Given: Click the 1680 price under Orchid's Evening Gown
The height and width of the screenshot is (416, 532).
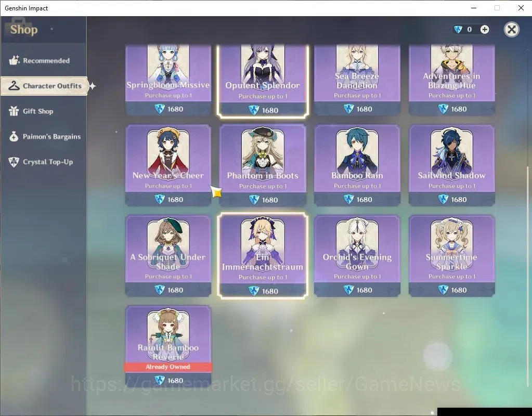Looking at the screenshot, I should [364, 290].
